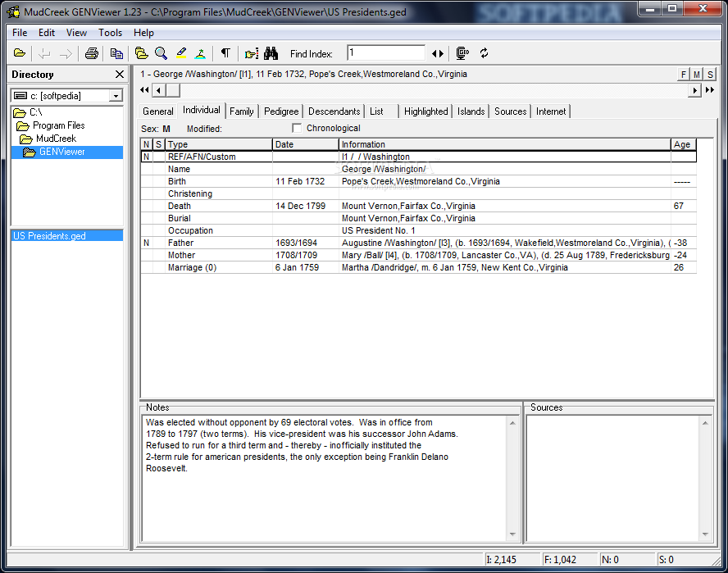Click the left arrow beside Find Index
The height and width of the screenshot is (573, 728).
(435, 54)
